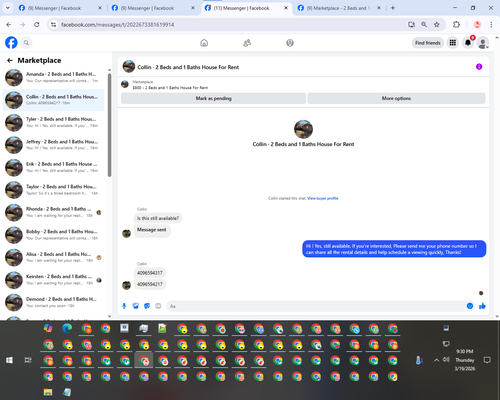Screen dimensions: 500x400
Task: Open Amanda's conversation in the list
Action: [53, 77]
